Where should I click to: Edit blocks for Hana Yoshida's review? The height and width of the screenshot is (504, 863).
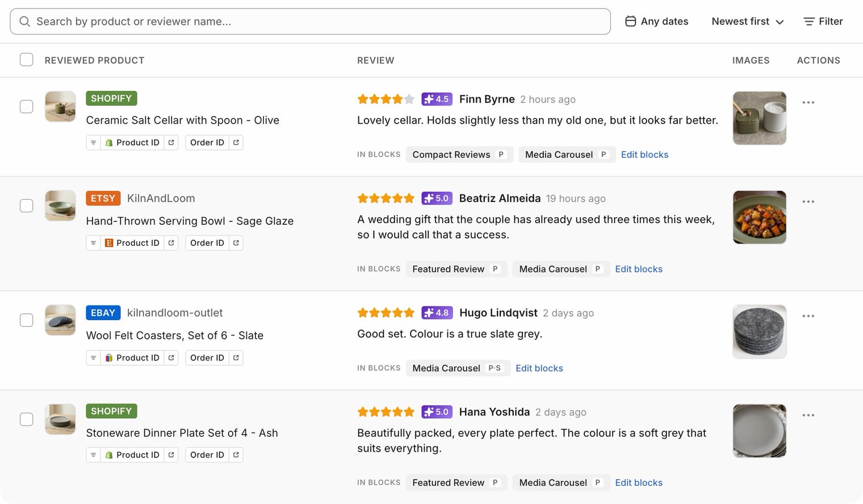pos(639,483)
